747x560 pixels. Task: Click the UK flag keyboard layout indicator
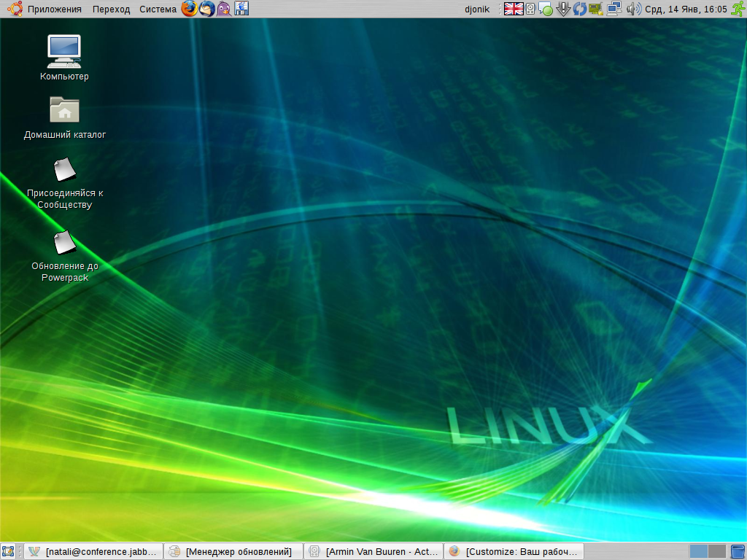(x=514, y=9)
